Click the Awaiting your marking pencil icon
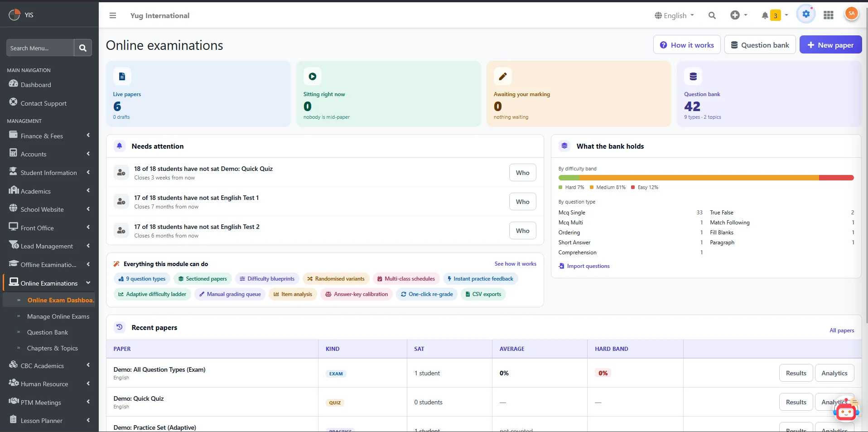 click(502, 76)
